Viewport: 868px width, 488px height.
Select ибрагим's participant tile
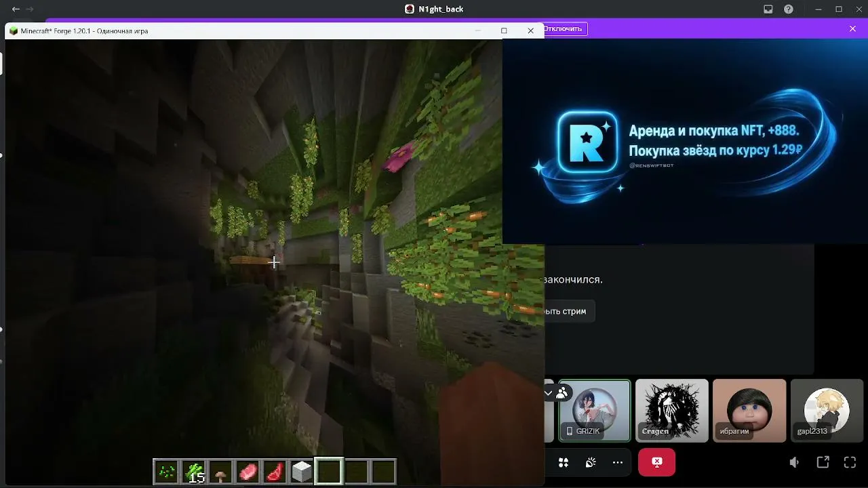749,410
